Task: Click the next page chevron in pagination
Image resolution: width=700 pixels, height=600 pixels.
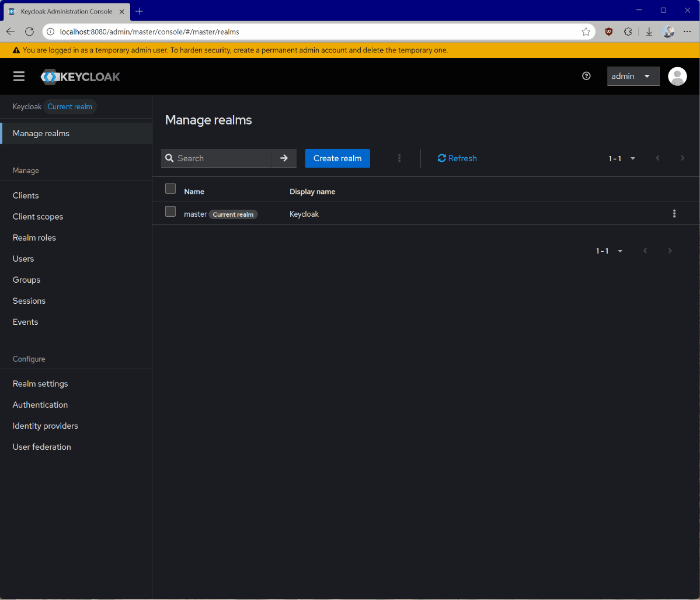Action: [682, 158]
